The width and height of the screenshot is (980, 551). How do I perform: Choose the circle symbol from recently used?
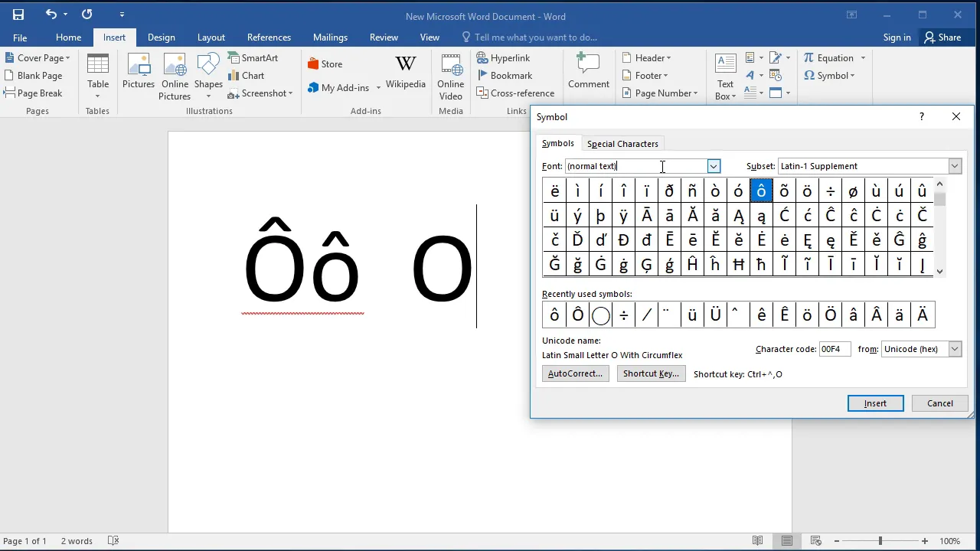point(600,315)
